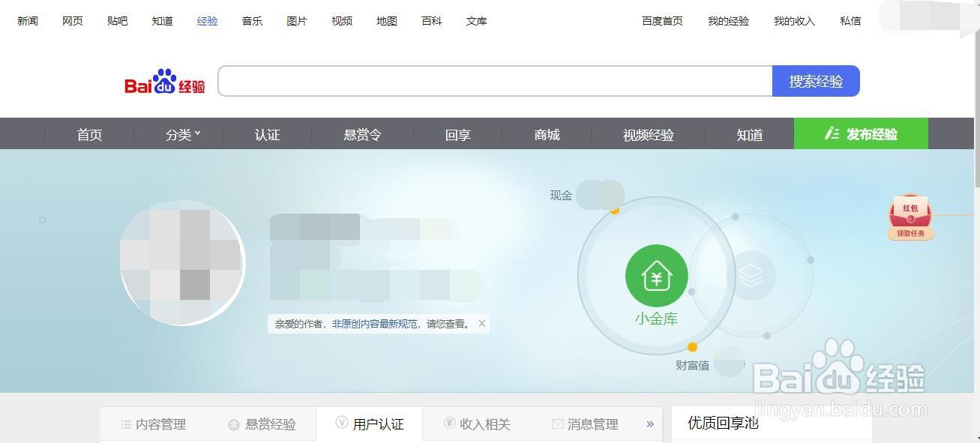The width and height of the screenshot is (980, 443).
Task: Click the envelope icon beside 消息管理
Action: coord(556,424)
